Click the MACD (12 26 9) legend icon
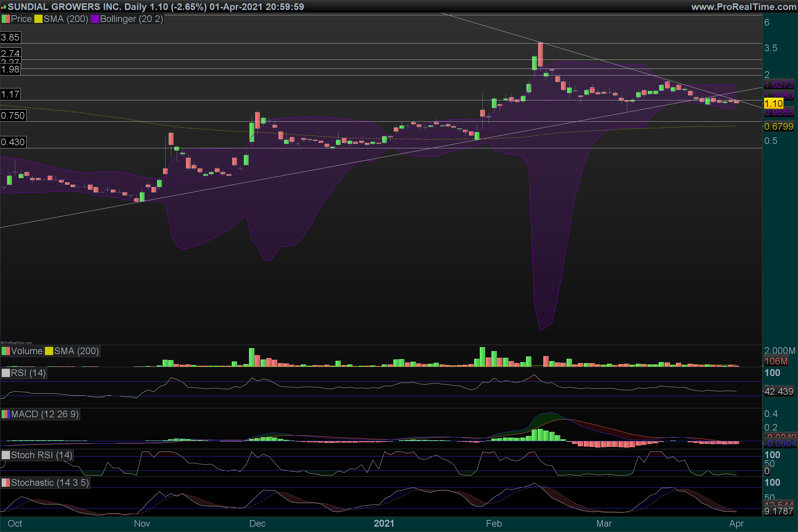Viewport: 798px width, 532px height. (6, 414)
